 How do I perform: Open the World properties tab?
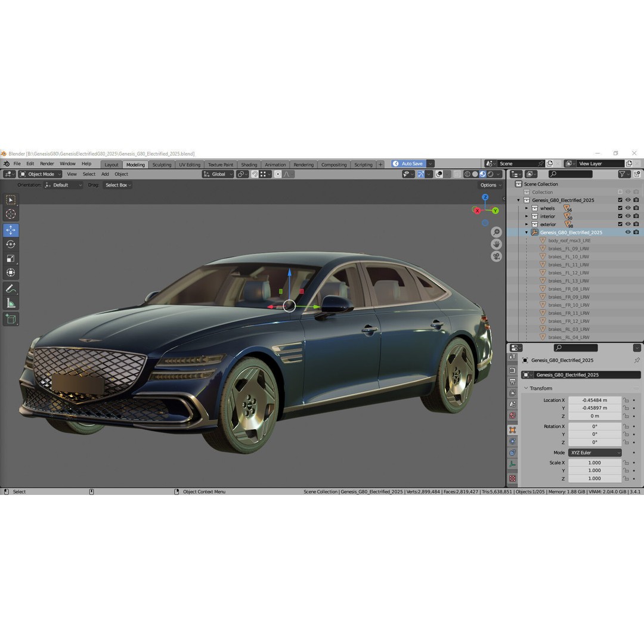point(513,416)
